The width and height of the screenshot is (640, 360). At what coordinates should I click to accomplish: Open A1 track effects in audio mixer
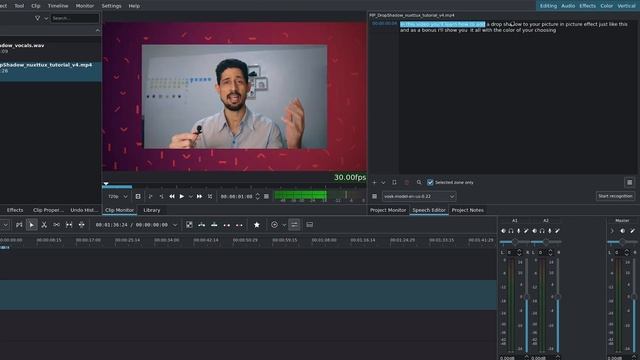pos(526,231)
